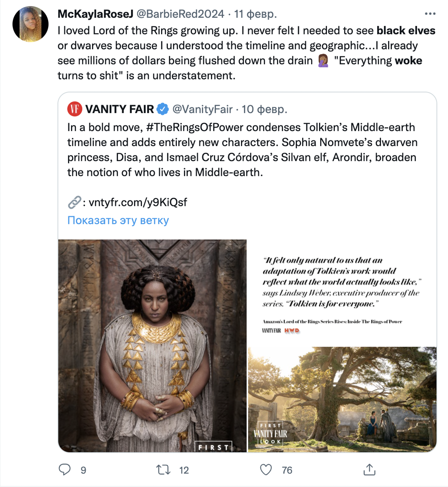448x487 pixels.
Task: Open the vntyfr.com/y9KiQsf link
Action: pos(138,202)
